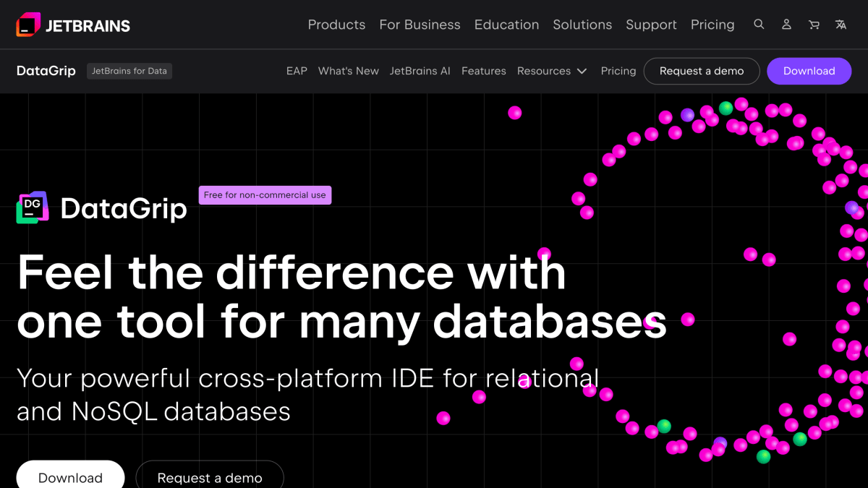Click the JetBrains for Data badge
The height and width of the screenshot is (488, 868).
pos(129,71)
